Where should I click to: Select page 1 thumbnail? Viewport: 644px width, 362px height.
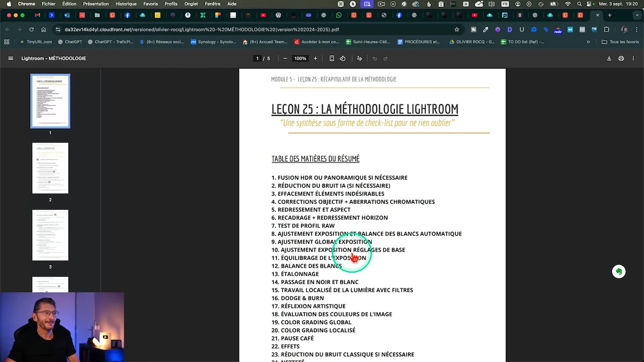click(50, 101)
